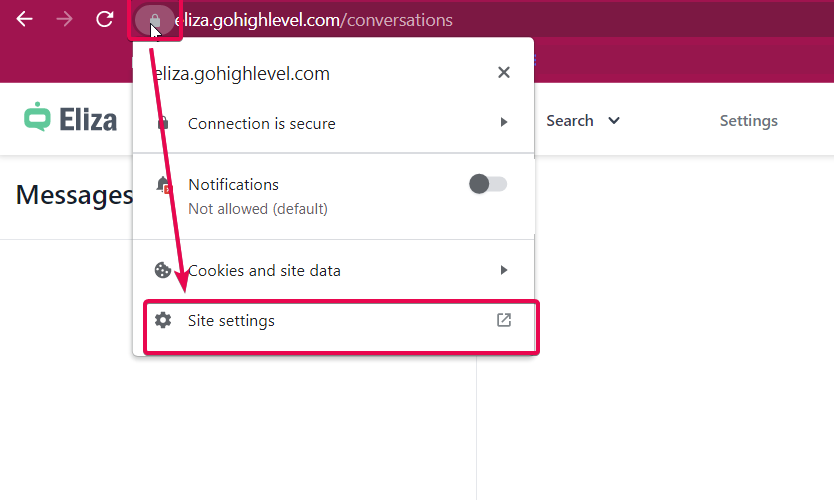The width and height of the screenshot is (834, 500).
Task: Click the bell icon beside Notifications
Action: [163, 185]
